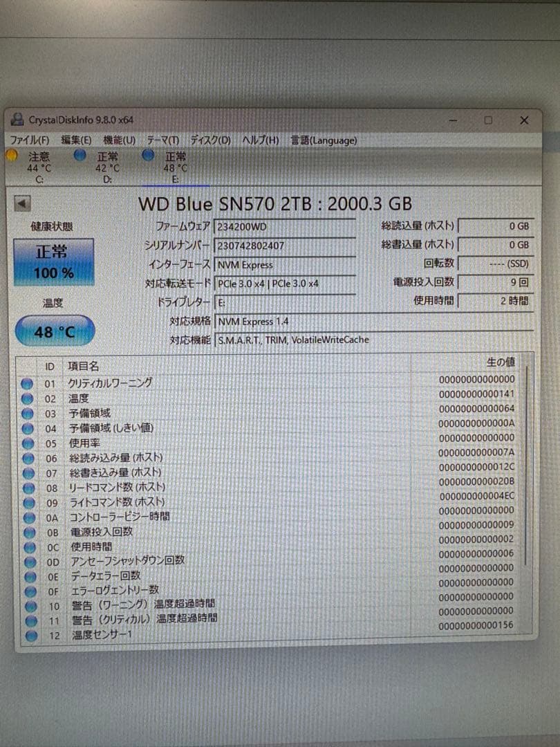This screenshot has height=747, width=560.
Task: Click status icon for 06 総読み込み量 (ホスト)
Action: click(x=28, y=459)
